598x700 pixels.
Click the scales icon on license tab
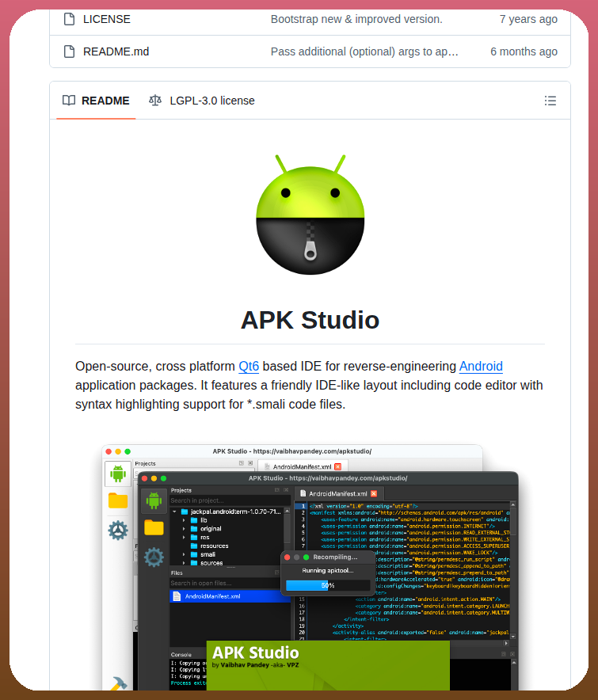[x=155, y=101]
